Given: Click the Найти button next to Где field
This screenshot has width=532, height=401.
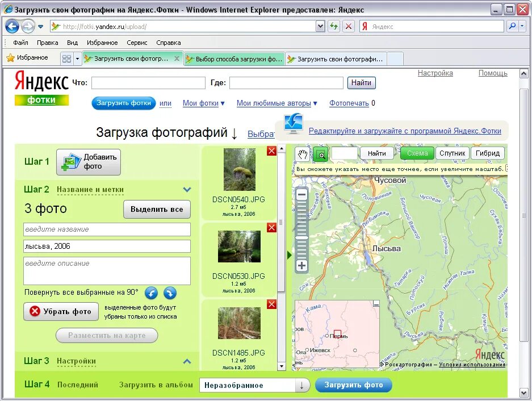Looking at the screenshot, I should point(361,83).
